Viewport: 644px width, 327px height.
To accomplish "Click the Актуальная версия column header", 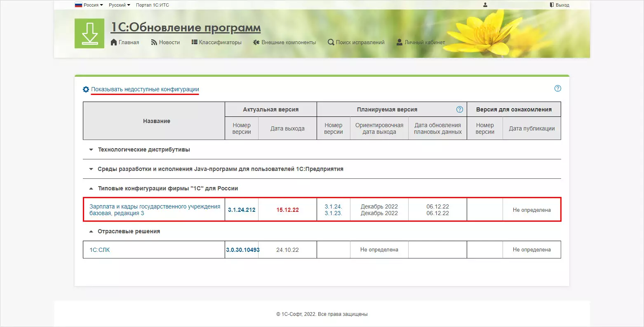I will (271, 109).
